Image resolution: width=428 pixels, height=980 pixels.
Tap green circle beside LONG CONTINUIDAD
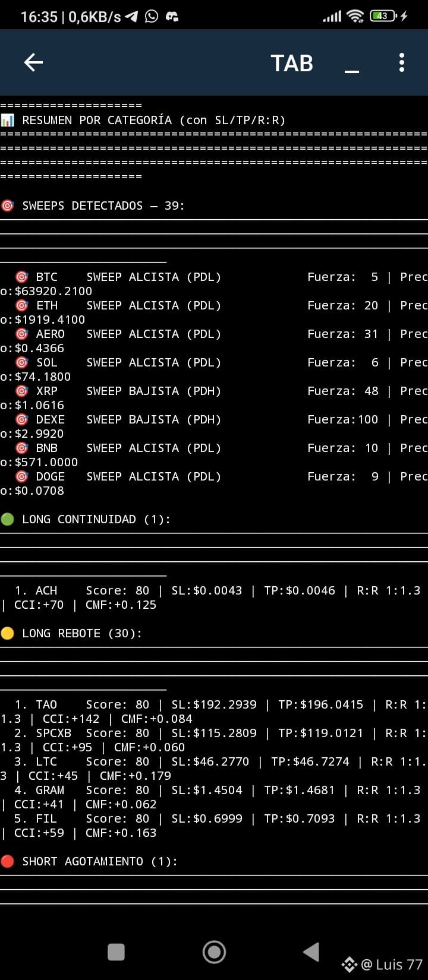click(x=7, y=519)
